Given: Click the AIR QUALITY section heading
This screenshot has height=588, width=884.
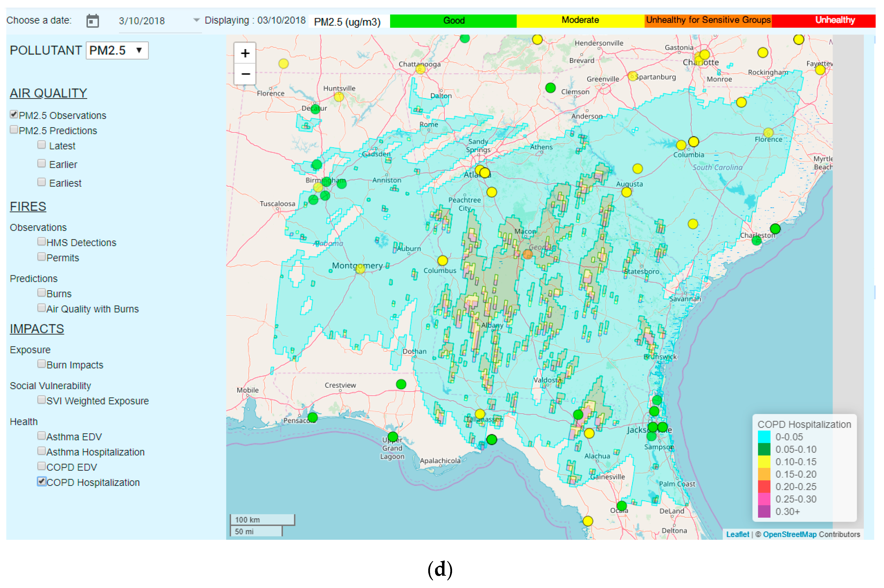Looking at the screenshot, I should [48, 93].
